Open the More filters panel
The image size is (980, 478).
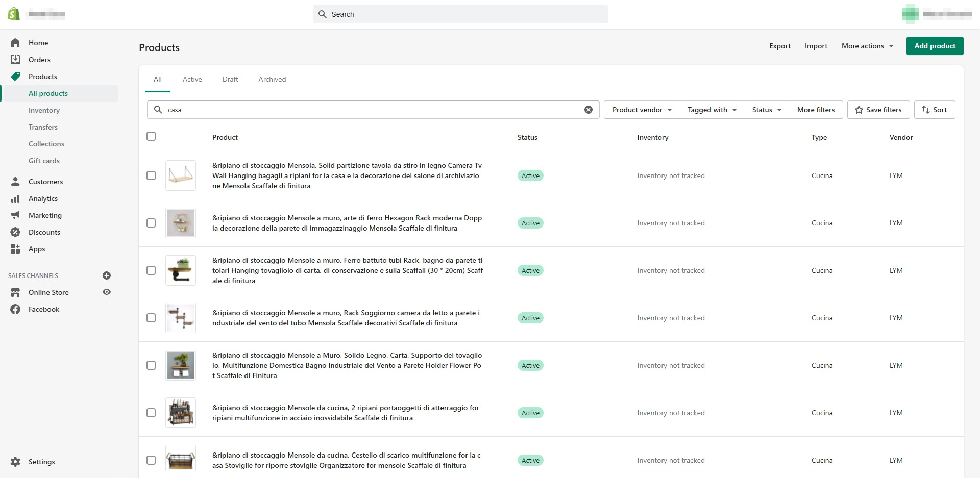816,110
